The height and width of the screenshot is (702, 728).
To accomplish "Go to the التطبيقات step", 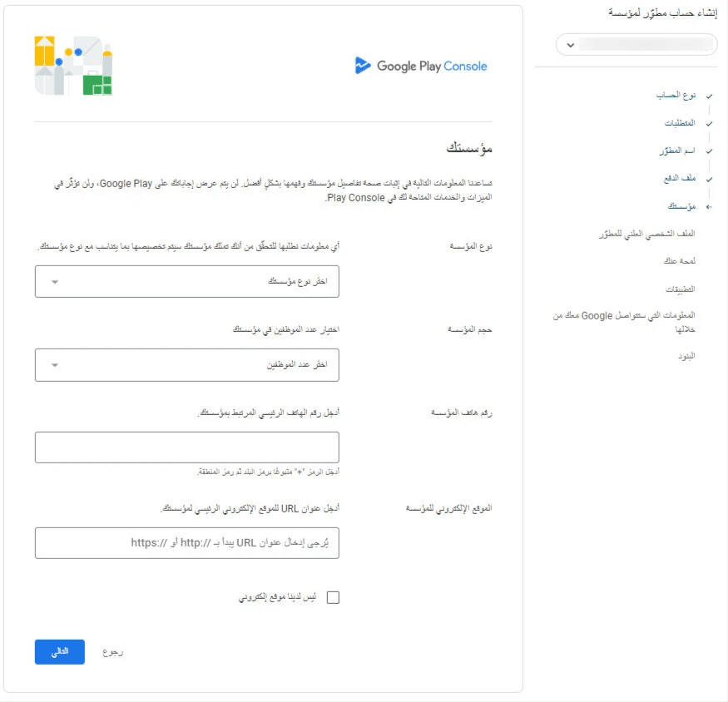I will pyautogui.click(x=680, y=289).
